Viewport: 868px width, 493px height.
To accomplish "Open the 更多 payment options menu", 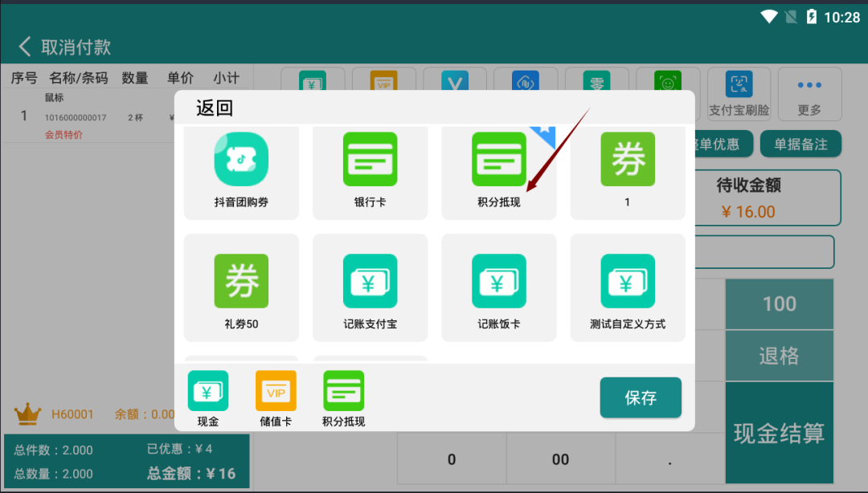I will pyautogui.click(x=809, y=94).
